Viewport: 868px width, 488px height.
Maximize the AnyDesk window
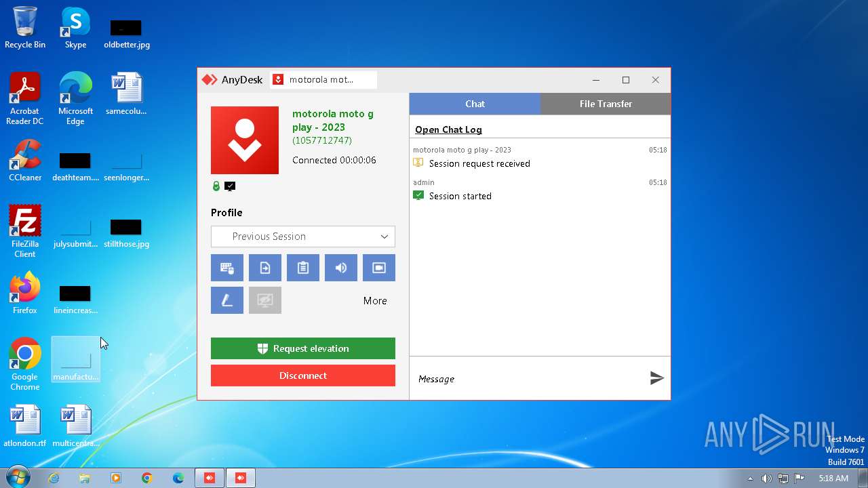626,80
